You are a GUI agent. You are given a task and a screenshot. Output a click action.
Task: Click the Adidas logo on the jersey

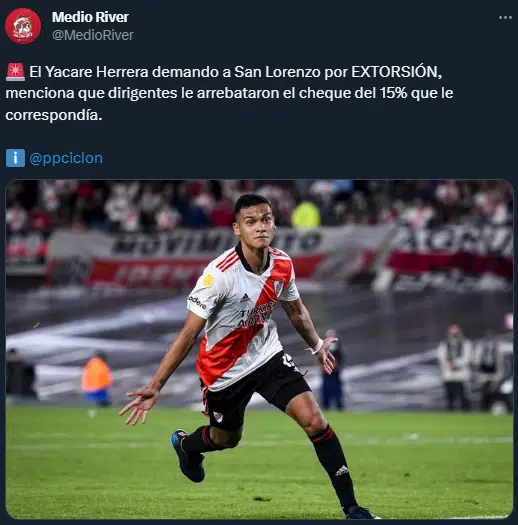point(245,298)
